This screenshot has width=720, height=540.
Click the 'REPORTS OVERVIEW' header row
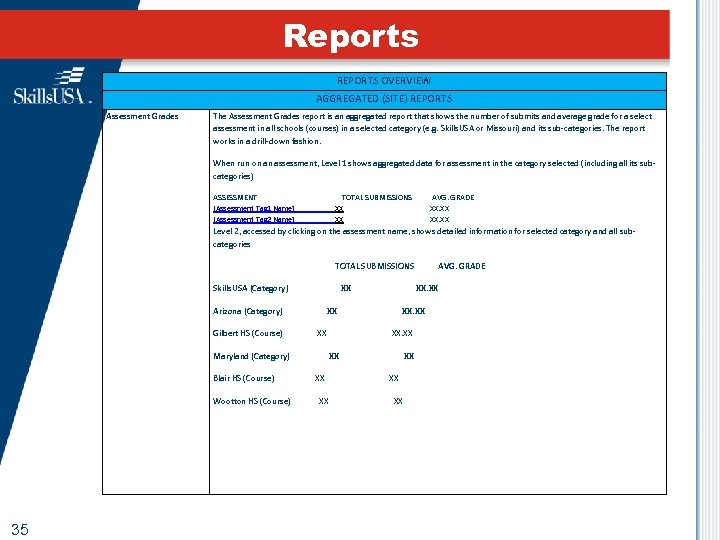(x=384, y=81)
